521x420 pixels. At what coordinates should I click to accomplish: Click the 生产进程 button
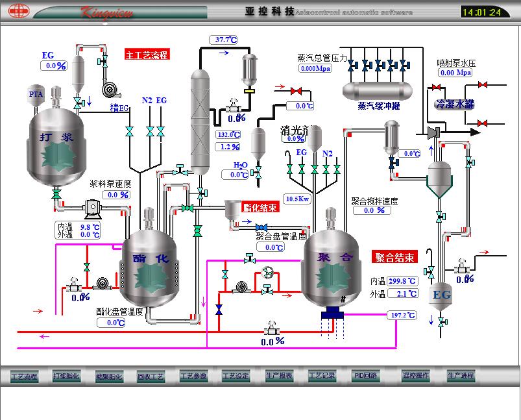461,376
